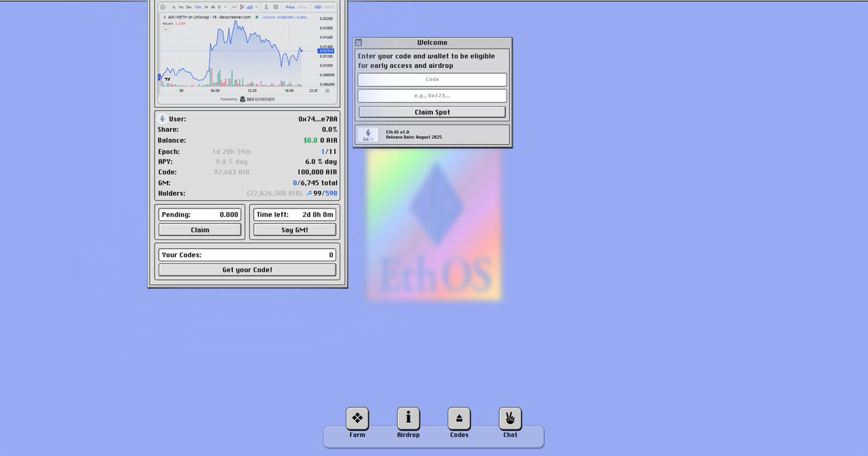The image size is (868, 456).
Task: Select the 1m timeframe
Action: pyautogui.click(x=181, y=7)
